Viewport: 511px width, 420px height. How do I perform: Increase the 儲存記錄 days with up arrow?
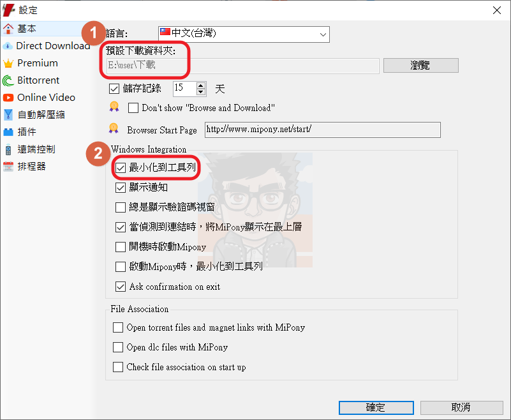[201, 86]
